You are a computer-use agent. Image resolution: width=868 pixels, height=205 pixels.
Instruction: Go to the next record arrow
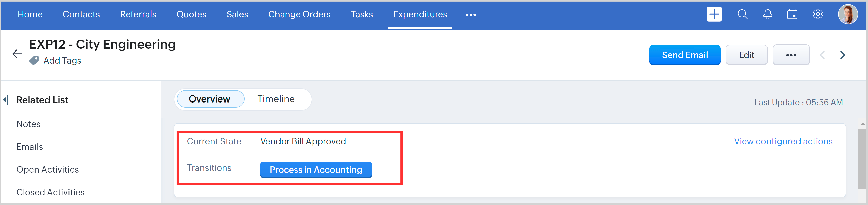pos(842,55)
